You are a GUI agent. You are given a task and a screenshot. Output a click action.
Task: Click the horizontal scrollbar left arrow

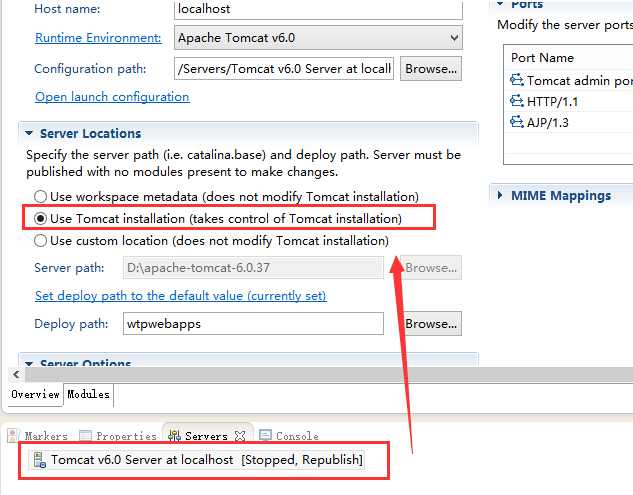[x=16, y=374]
